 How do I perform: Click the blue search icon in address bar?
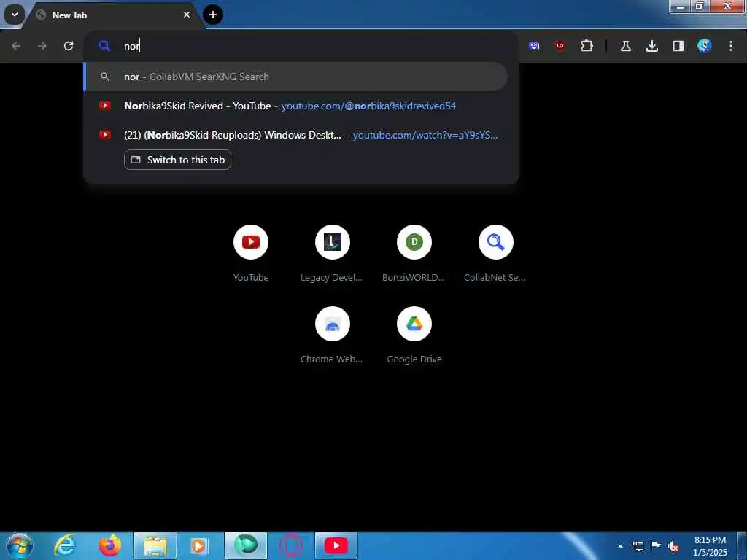tap(104, 46)
